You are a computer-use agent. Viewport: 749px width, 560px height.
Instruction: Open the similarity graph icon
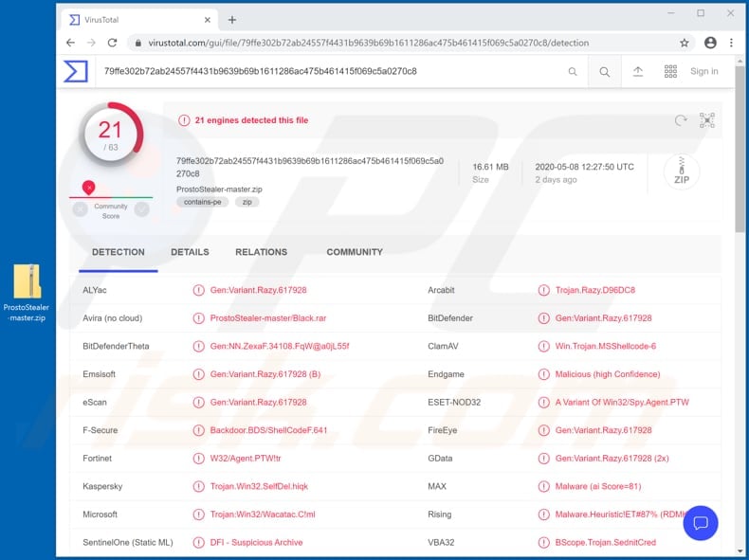click(706, 120)
